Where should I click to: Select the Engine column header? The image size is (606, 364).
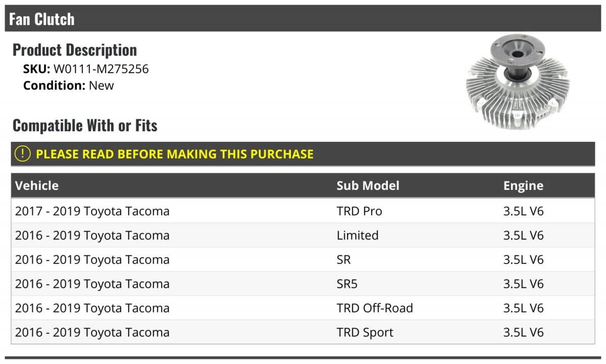point(523,186)
